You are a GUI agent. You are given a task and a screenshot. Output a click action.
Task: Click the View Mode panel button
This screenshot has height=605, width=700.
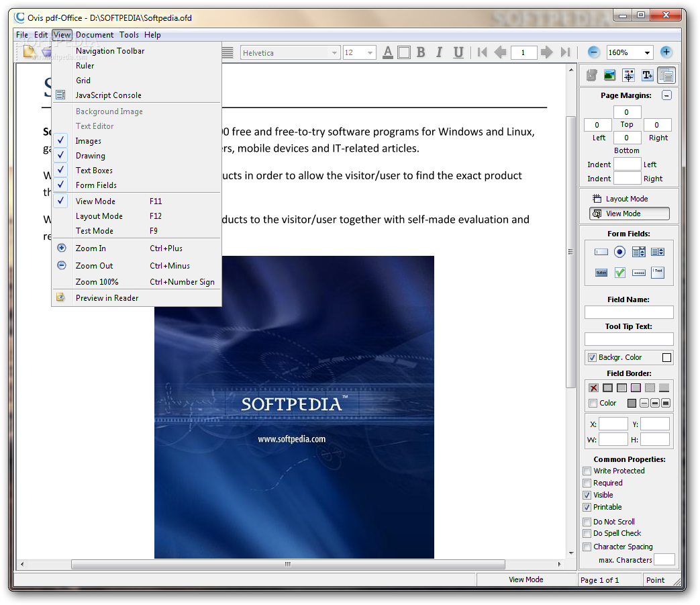point(629,214)
